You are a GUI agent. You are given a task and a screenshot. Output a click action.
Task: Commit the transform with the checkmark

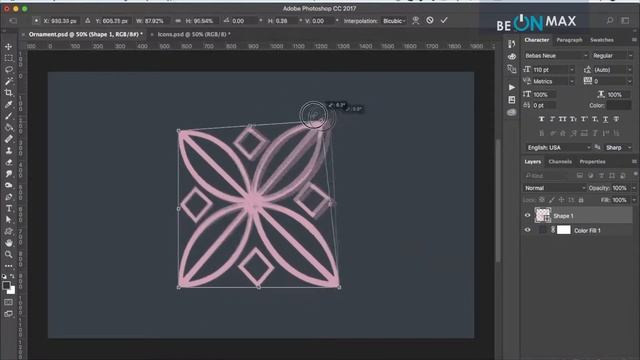[x=444, y=20]
